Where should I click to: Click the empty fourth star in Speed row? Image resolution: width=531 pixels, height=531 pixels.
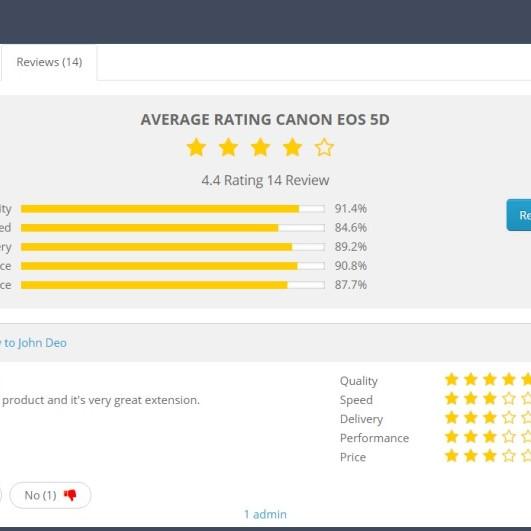click(x=509, y=399)
